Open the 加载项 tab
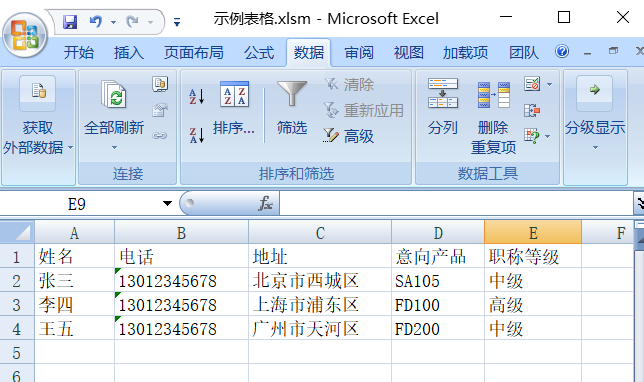The image size is (644, 382). [465, 53]
